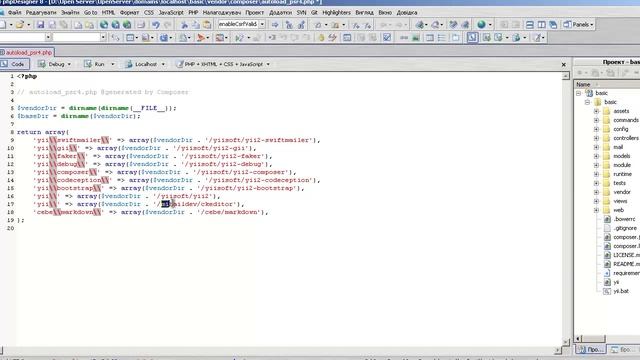Click the Copy icon beside scissors

[x=196, y=24]
